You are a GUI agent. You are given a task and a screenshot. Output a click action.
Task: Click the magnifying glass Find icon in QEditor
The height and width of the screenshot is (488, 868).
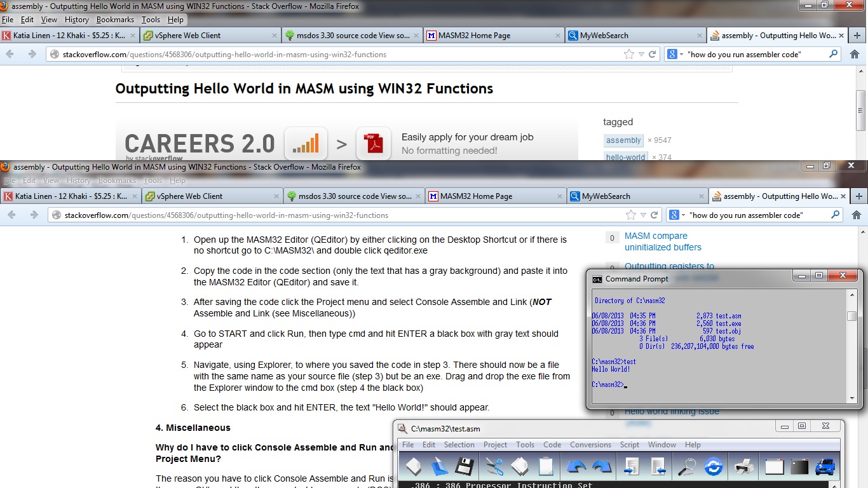tap(687, 467)
